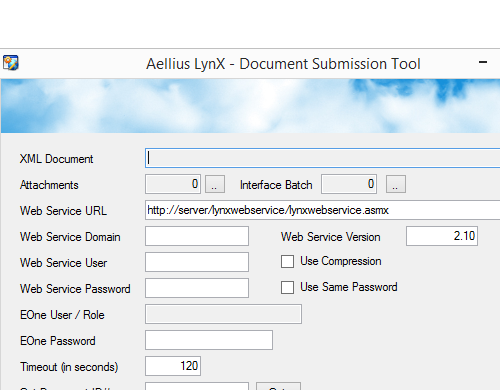Click the Web Service Password field
Image resolution: width=500 pixels, height=390 pixels.
click(197, 288)
